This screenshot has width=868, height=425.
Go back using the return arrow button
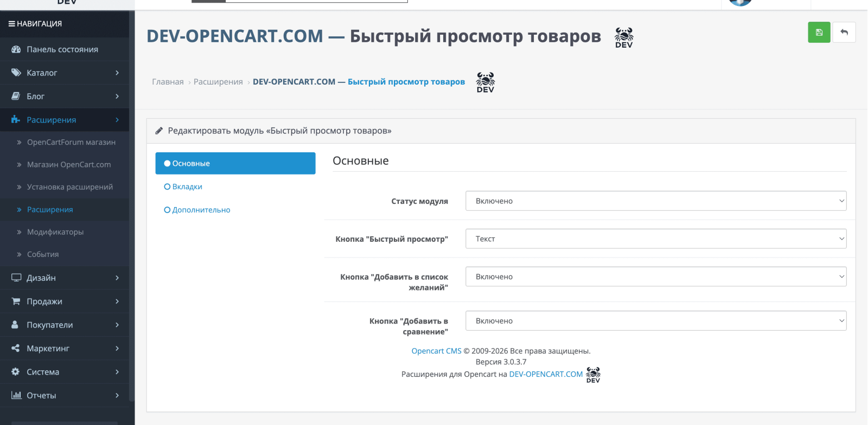pos(844,33)
